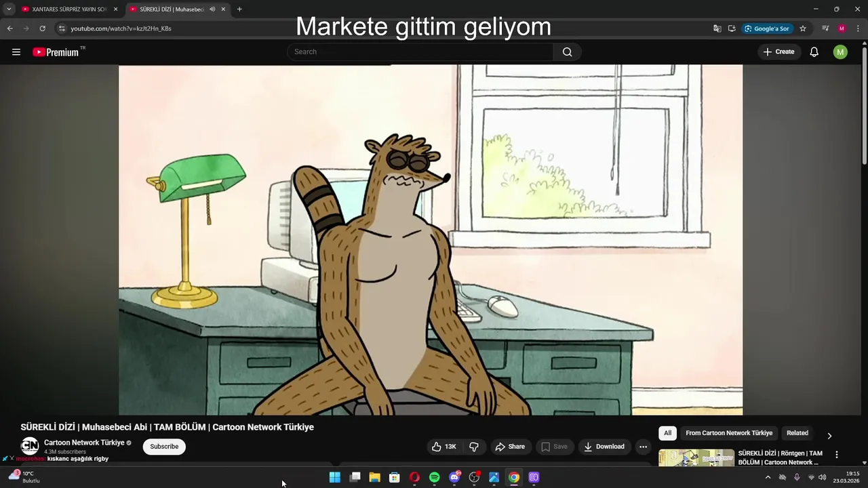This screenshot has height=488, width=868.
Task: Click the Save button
Action: coord(554,447)
